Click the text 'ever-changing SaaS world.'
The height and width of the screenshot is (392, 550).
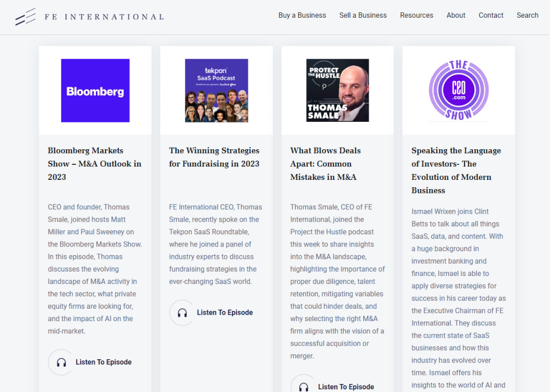211,281
